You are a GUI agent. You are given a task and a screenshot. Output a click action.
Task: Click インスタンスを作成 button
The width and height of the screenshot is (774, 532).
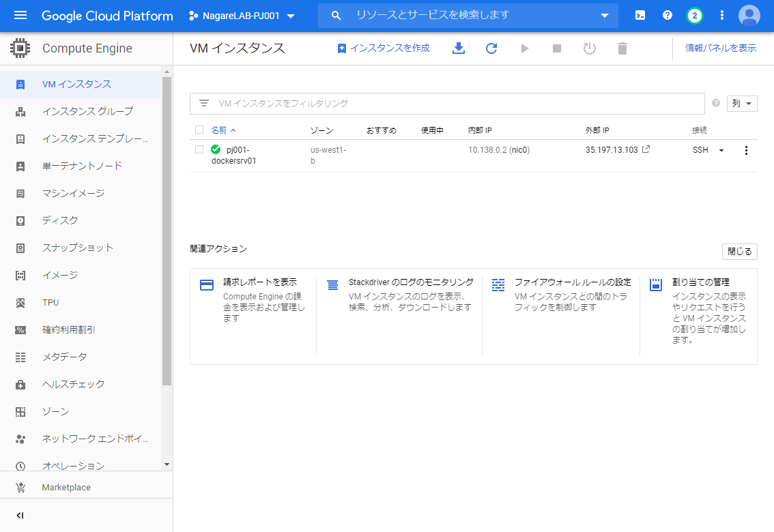[384, 48]
